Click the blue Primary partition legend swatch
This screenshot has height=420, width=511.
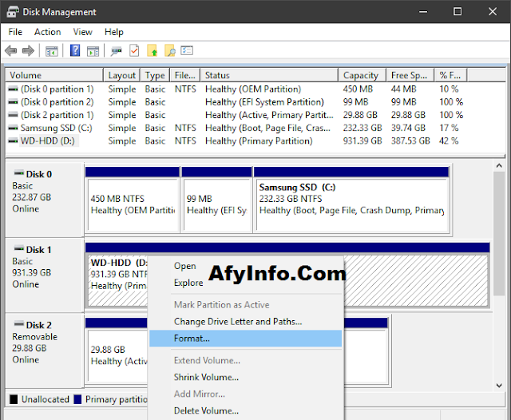click(77, 399)
